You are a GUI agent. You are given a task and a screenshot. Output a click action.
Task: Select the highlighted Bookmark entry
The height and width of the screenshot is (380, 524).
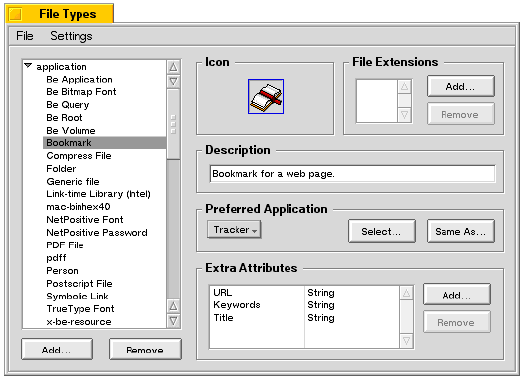coord(104,143)
